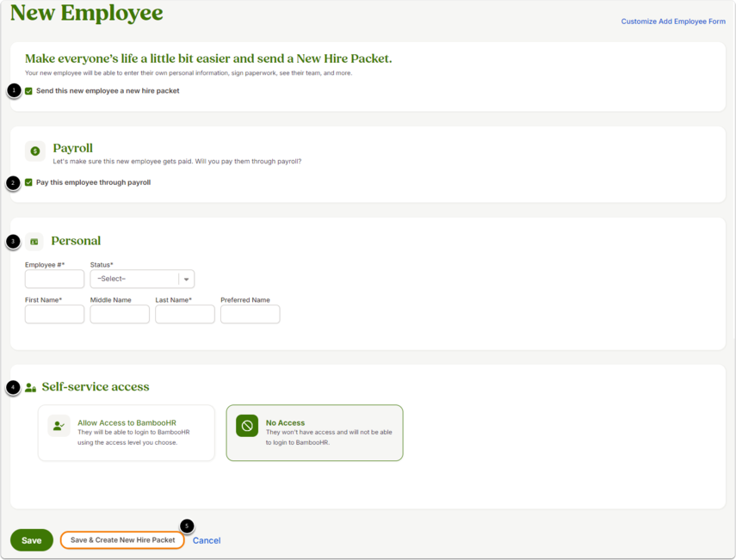
Task: Select the Allow Access to BambooHR option
Action: (127, 433)
